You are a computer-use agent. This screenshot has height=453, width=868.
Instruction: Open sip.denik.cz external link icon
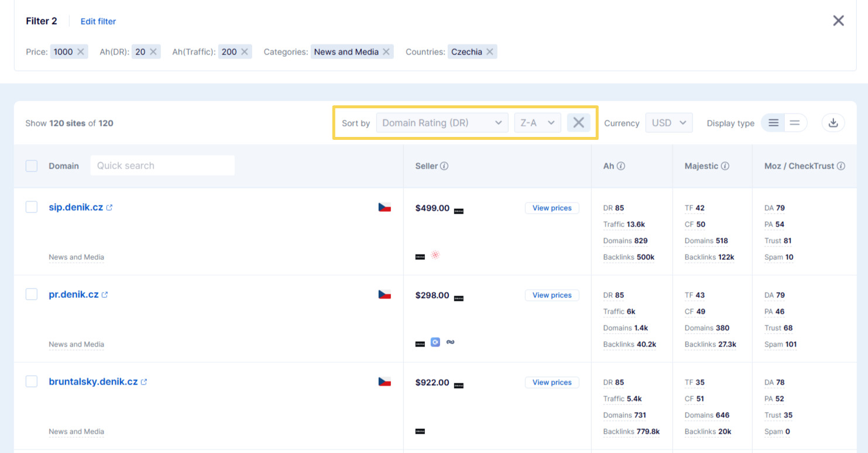pyautogui.click(x=109, y=208)
